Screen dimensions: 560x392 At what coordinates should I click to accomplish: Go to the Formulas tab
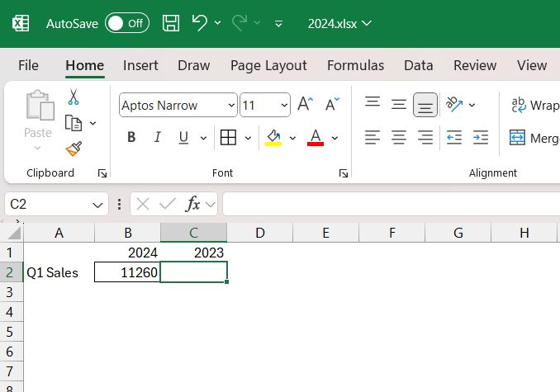(x=356, y=66)
